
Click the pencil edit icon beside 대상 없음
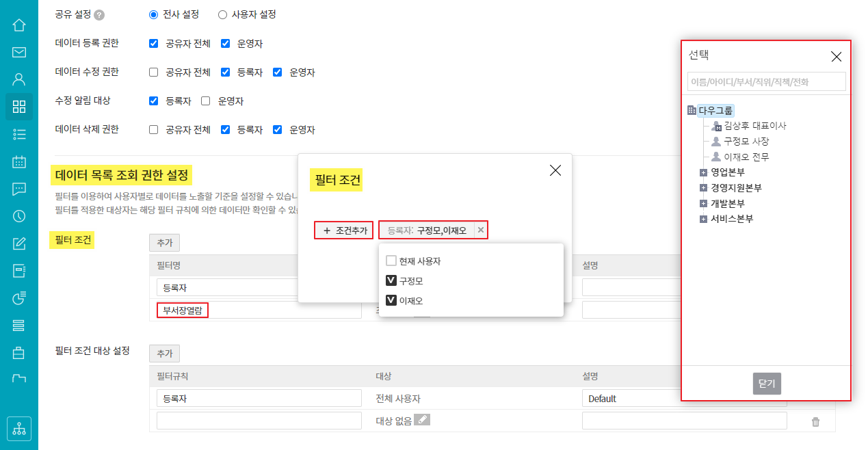tap(422, 420)
